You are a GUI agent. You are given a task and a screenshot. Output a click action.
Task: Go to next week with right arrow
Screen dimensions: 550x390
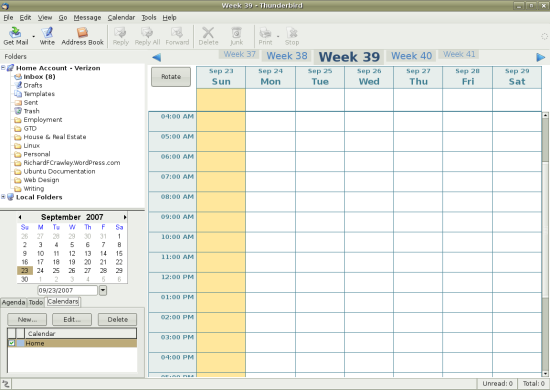click(x=541, y=57)
